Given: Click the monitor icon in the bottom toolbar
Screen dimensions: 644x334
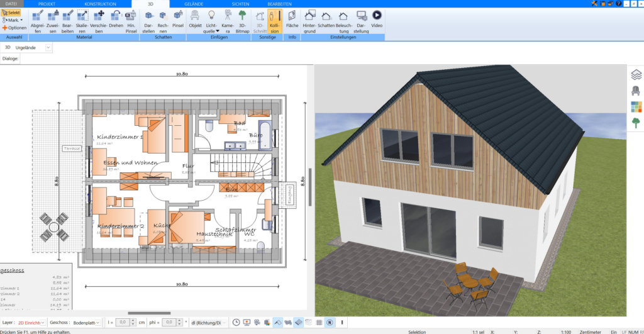Looking at the screenshot, I should pos(247,323).
